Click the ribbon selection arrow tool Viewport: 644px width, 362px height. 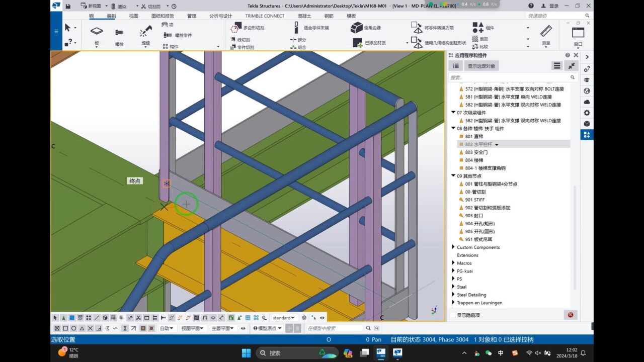pos(67,28)
